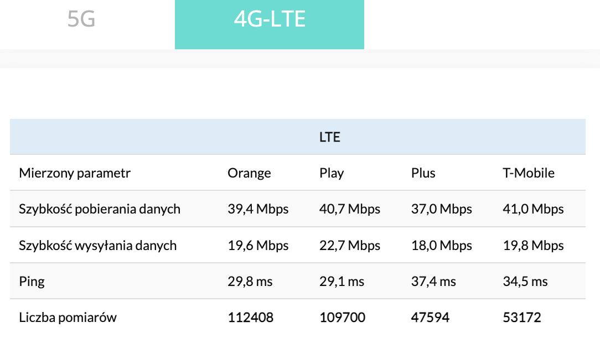Viewport: 600px width, 364px height.
Task: Click the LTE table header
Action: (329, 137)
